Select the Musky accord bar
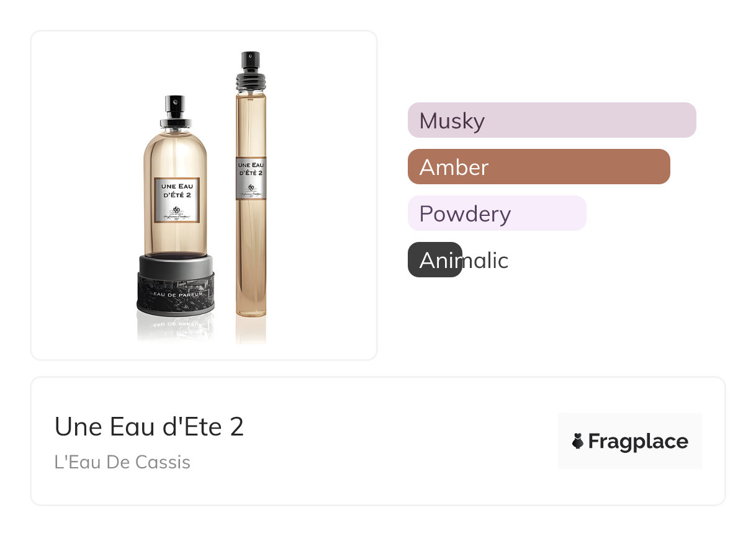 point(551,120)
